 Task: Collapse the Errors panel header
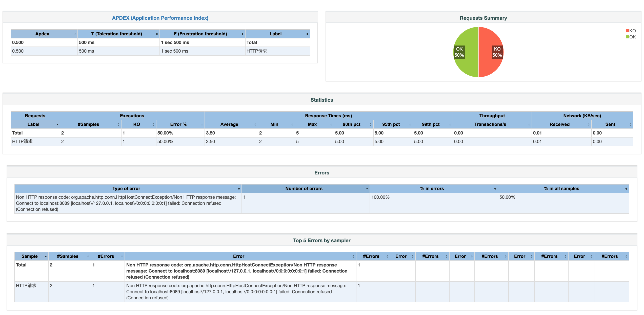click(x=321, y=173)
